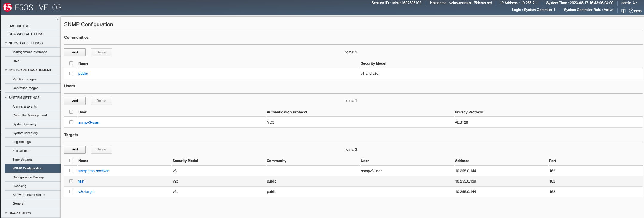Viewport: 644px width, 218px height.
Task: Select the checkbox for snmpv3-user
Action: click(x=71, y=122)
